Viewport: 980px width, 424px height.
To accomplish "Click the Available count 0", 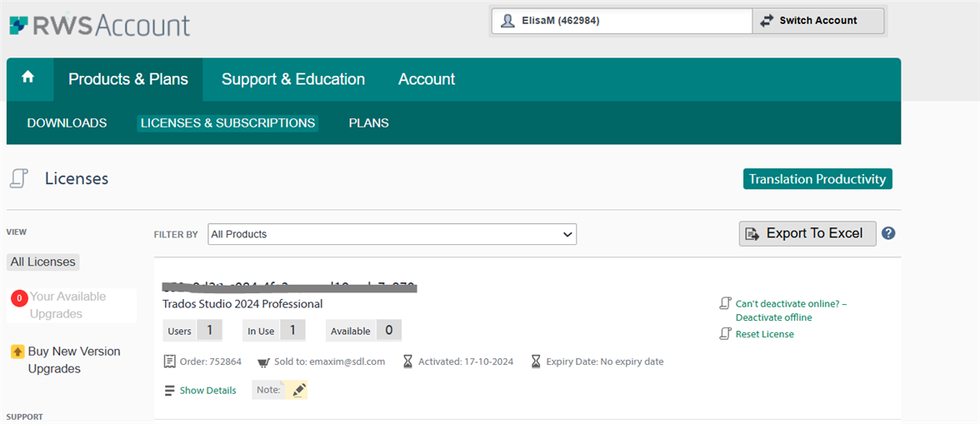I will point(388,331).
